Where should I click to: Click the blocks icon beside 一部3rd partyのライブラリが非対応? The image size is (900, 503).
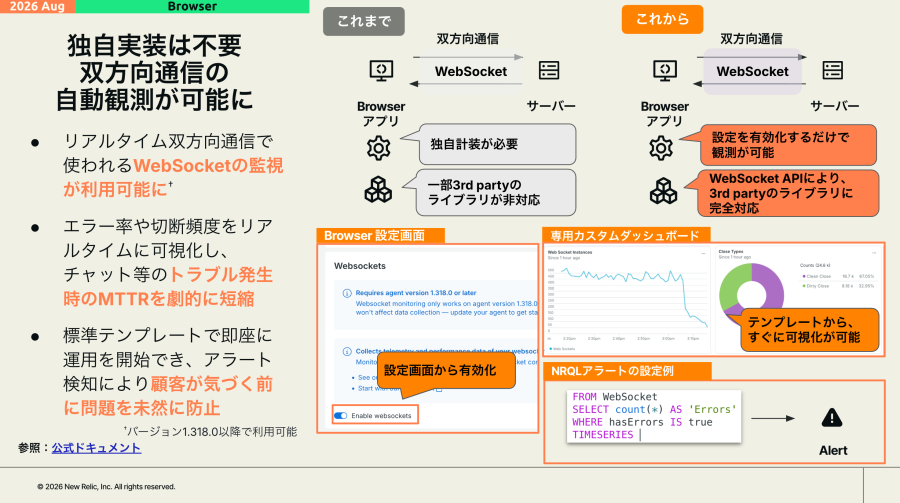pyautogui.click(x=378, y=189)
